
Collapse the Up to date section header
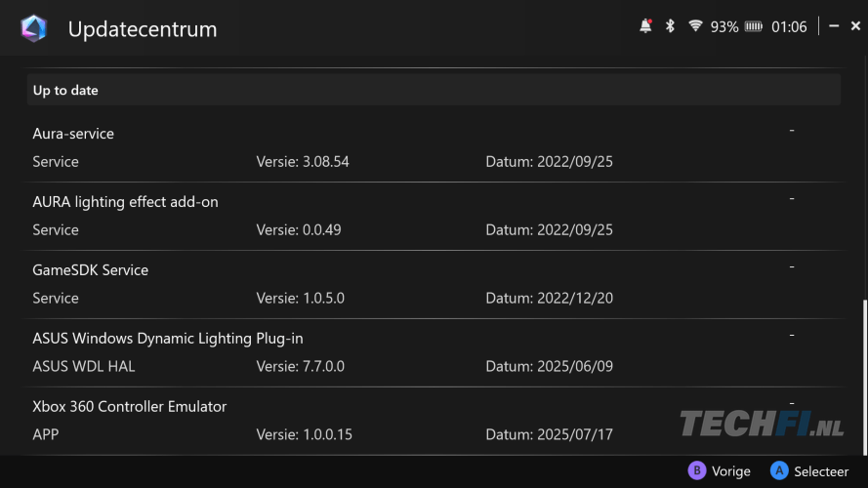pos(434,90)
